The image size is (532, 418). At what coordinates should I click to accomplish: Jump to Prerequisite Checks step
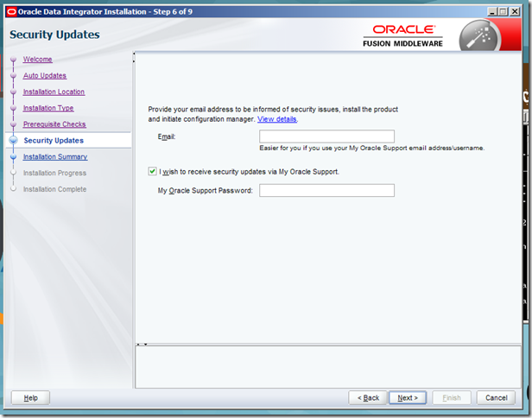click(x=54, y=124)
